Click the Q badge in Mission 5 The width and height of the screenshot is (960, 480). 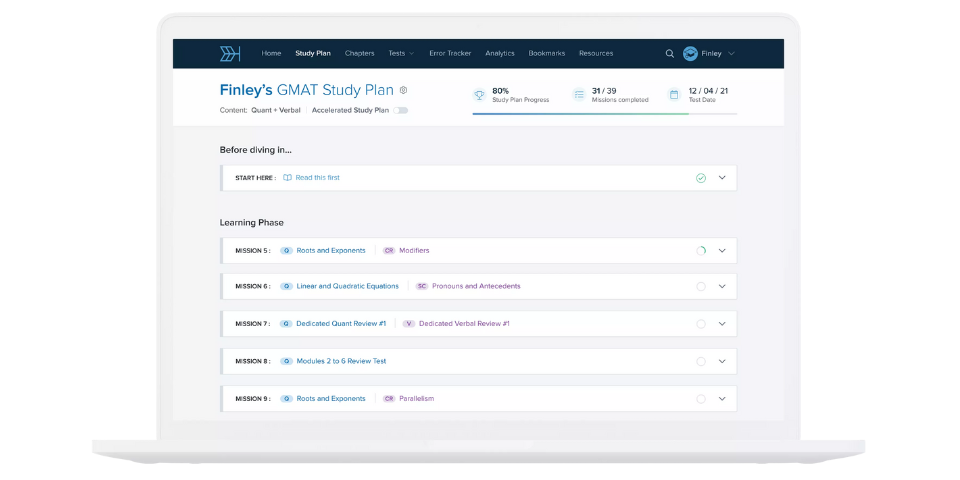[x=286, y=250]
